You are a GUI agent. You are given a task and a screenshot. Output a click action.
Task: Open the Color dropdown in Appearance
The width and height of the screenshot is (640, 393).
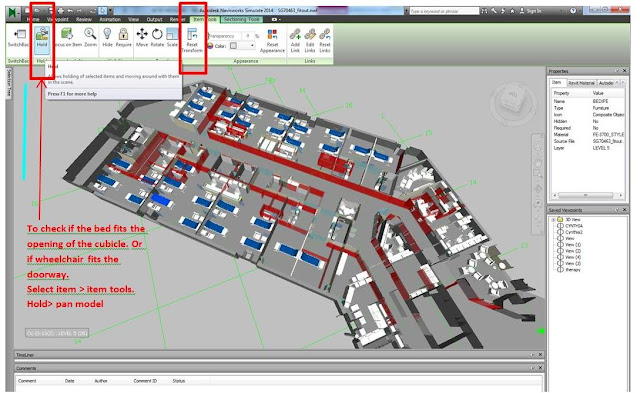(x=242, y=46)
